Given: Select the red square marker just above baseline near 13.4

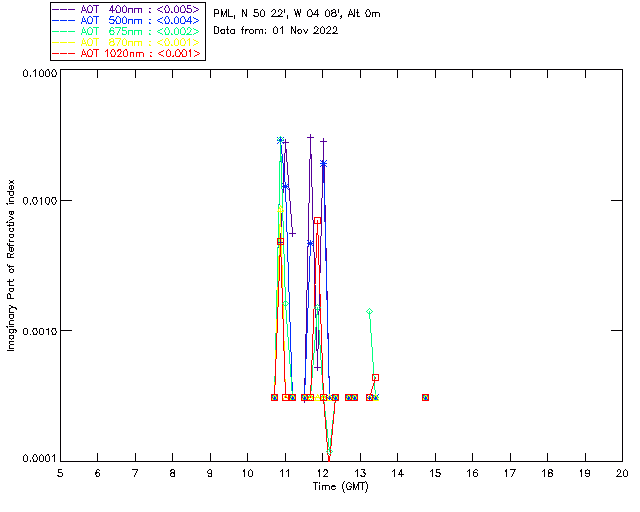Looking at the screenshot, I should tap(375, 378).
